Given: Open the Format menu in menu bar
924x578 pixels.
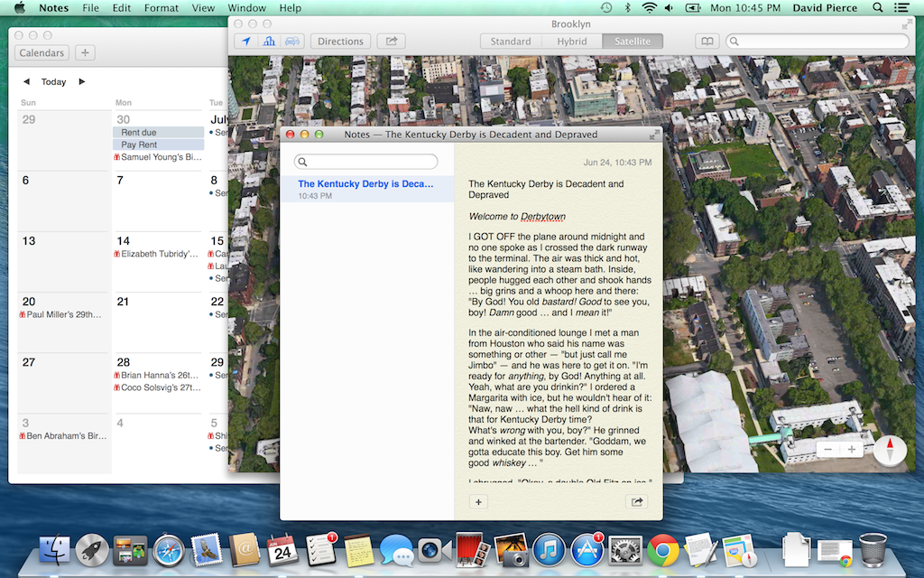Looking at the screenshot, I should point(162,8).
